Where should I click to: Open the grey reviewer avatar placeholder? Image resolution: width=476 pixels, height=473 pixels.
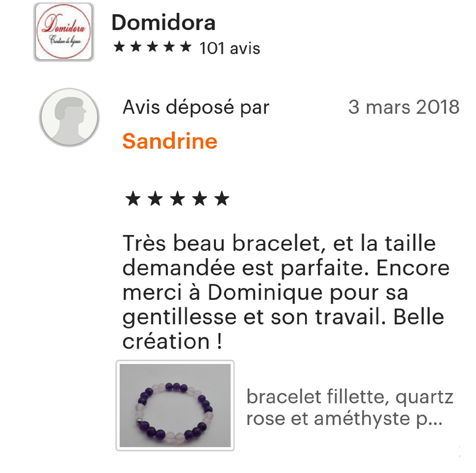pyautogui.click(x=69, y=117)
